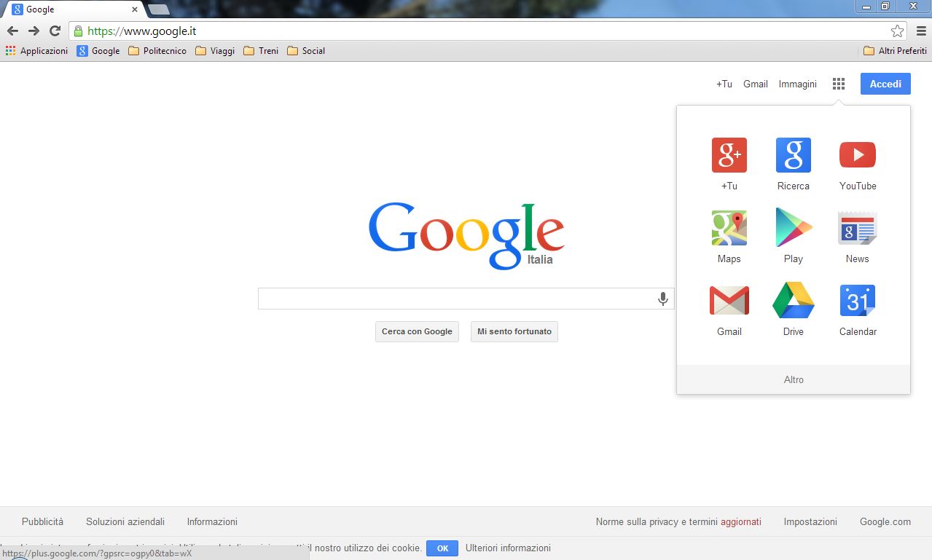Viewport: 932px width, 560px height.
Task: Open the Ricerca search app icon
Action: 794,155
